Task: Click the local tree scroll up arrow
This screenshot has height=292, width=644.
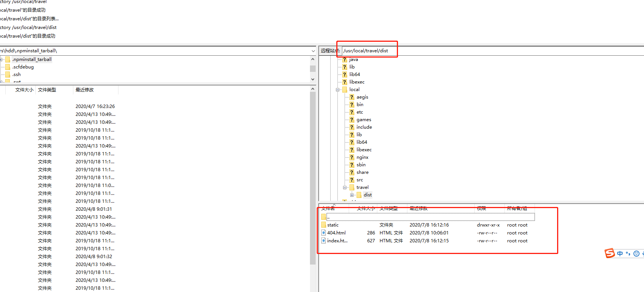Action: (x=313, y=59)
